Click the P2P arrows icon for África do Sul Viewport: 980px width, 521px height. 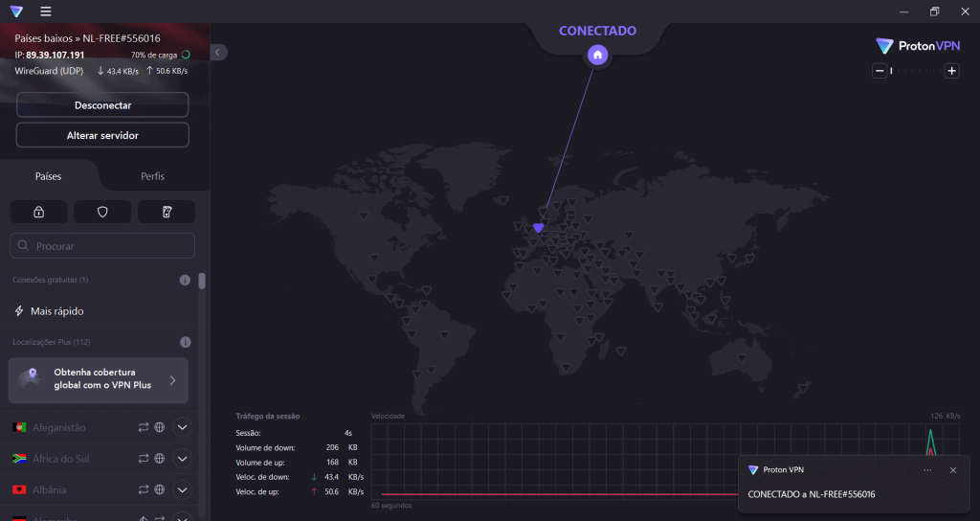pyautogui.click(x=144, y=459)
